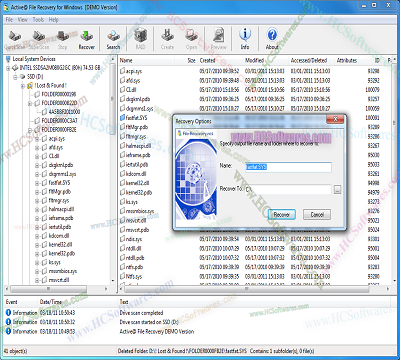The width and height of the screenshot is (400, 360).
Task: Click Recover button in Recovery Options dialog
Action: coord(282,214)
